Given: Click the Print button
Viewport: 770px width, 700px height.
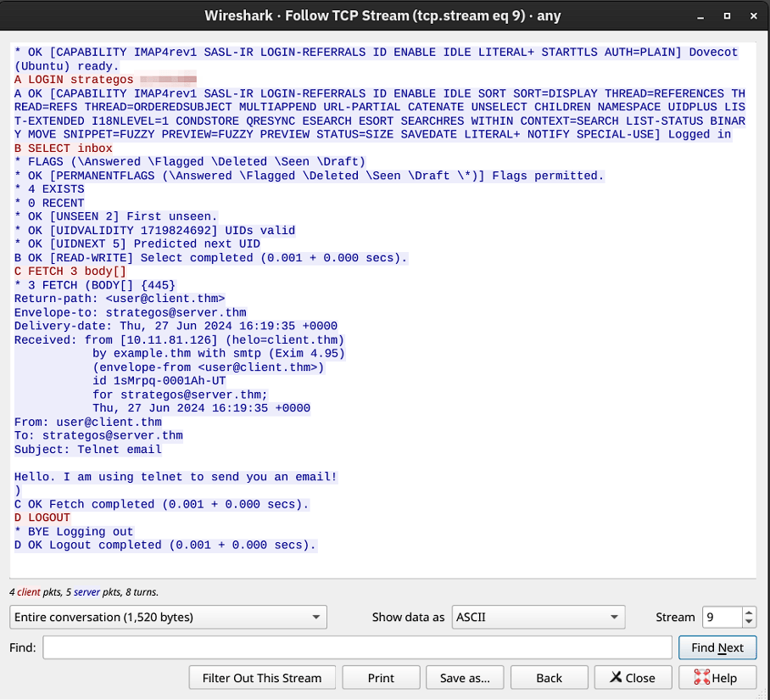Looking at the screenshot, I should click(x=381, y=678).
